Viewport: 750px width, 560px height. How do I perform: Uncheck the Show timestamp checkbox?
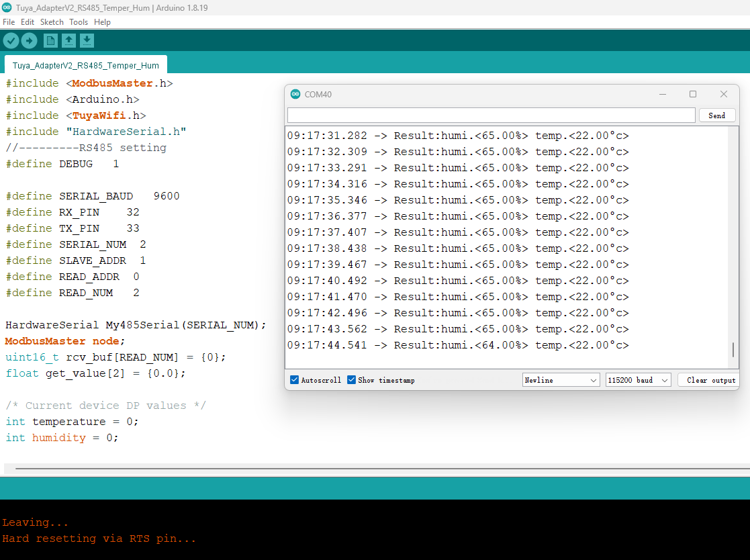tap(351, 380)
